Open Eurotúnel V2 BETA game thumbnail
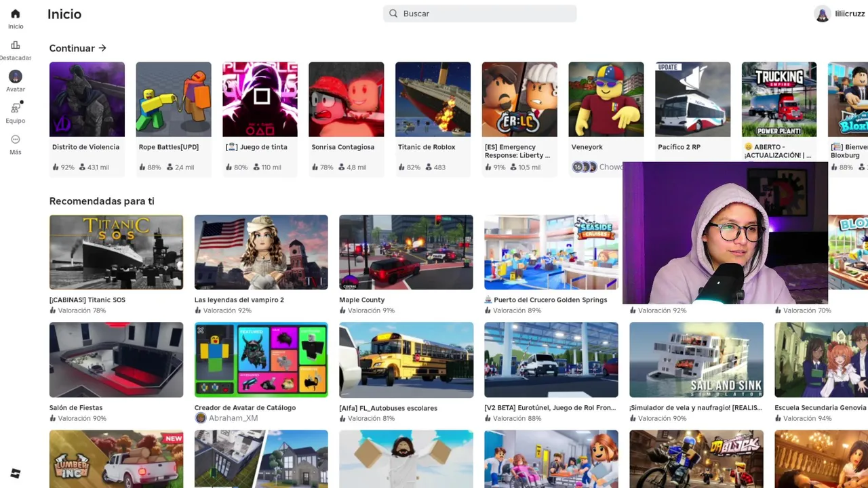Viewport: 868px width, 488px height. pyautogui.click(x=551, y=360)
